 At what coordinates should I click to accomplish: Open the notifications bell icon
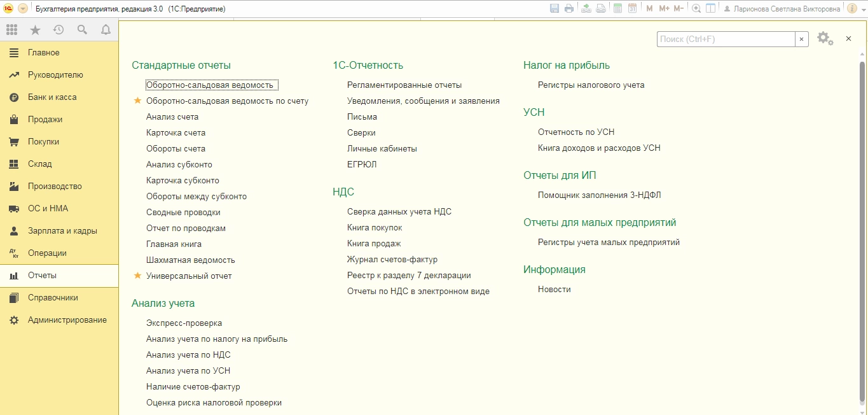(x=106, y=30)
